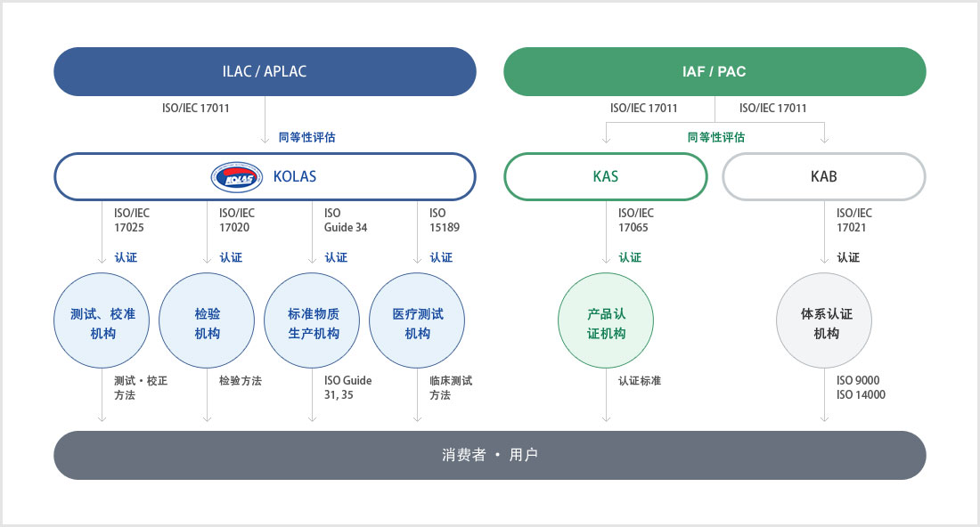This screenshot has width=980, height=527.
Task: Click 认证 label beside ISO 15189 arrow
Action: [x=441, y=257]
